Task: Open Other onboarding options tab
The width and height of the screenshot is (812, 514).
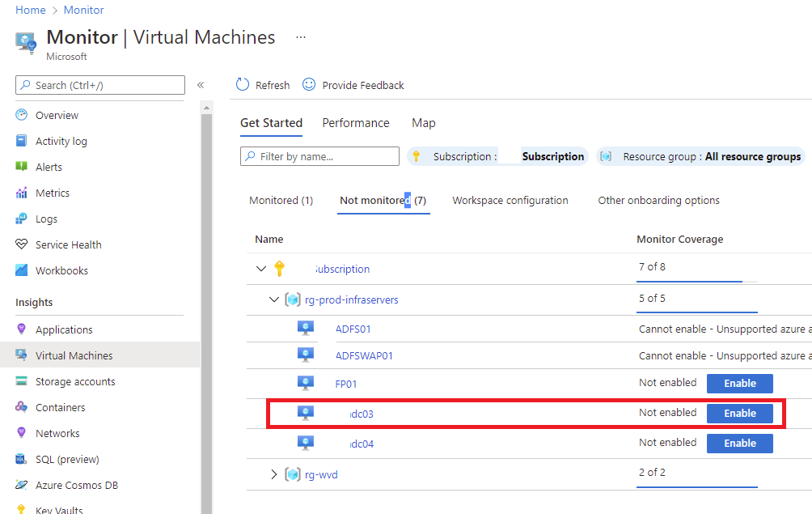Action: (658, 200)
